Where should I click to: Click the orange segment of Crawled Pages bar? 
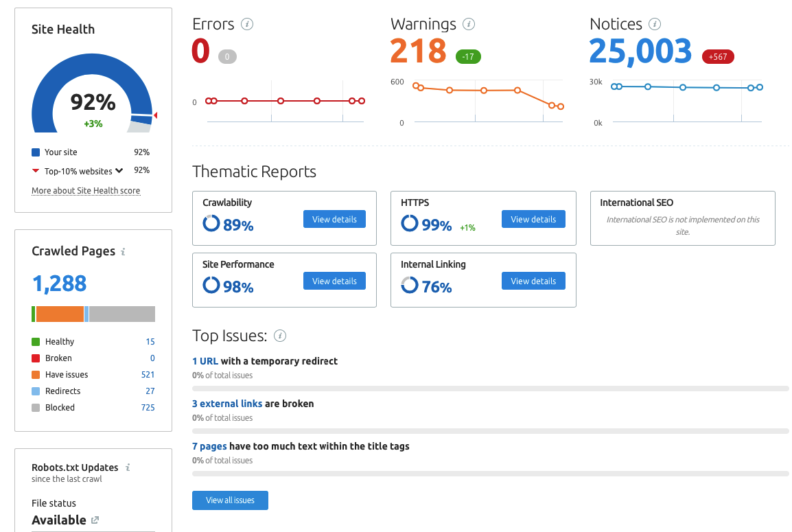(60, 314)
